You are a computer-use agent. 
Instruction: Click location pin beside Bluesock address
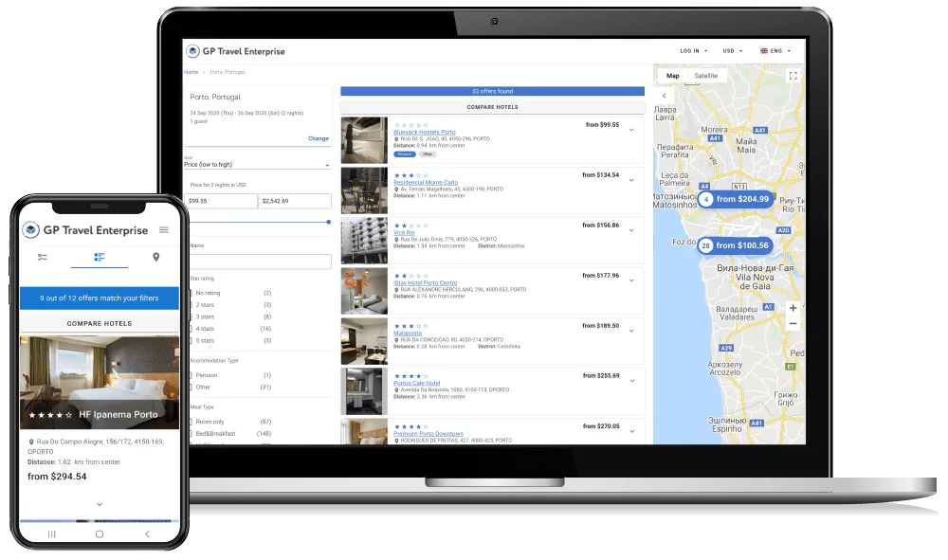(x=396, y=139)
